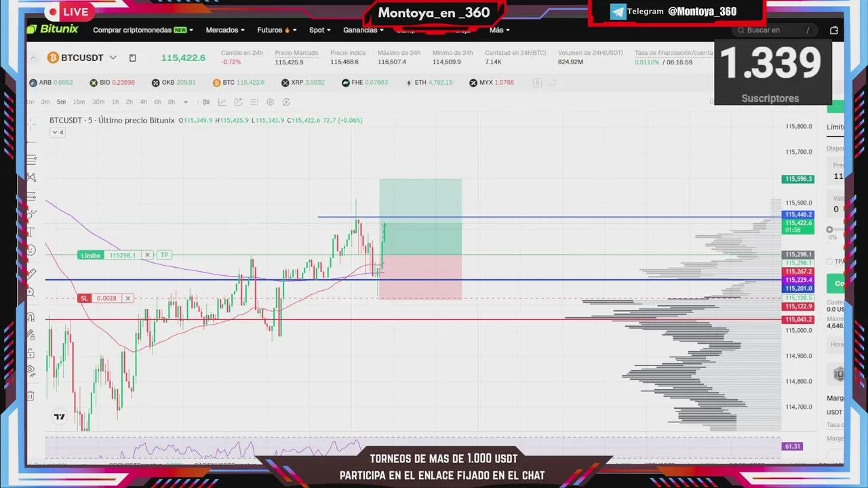Open the Telegram icon in banner
Viewport: 868px width, 488px height.
coord(618,12)
